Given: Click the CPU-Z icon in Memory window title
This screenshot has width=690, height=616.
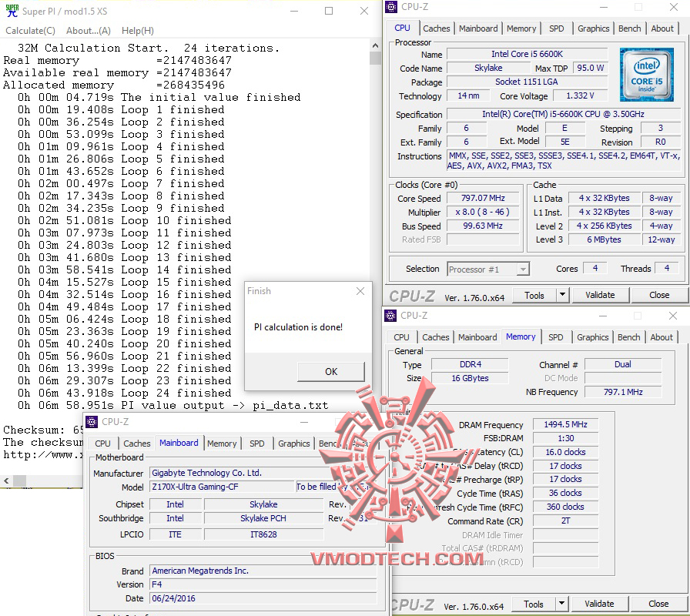Looking at the screenshot, I should click(x=390, y=316).
